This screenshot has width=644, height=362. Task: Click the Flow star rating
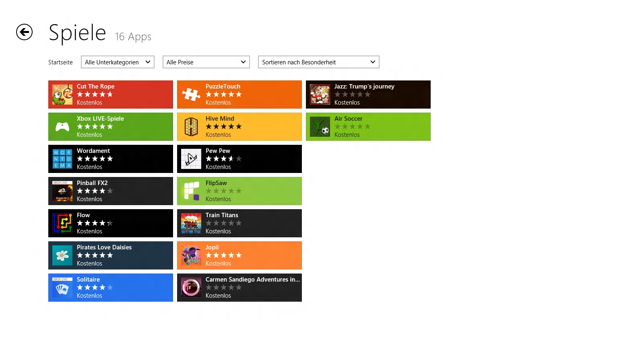click(95, 223)
